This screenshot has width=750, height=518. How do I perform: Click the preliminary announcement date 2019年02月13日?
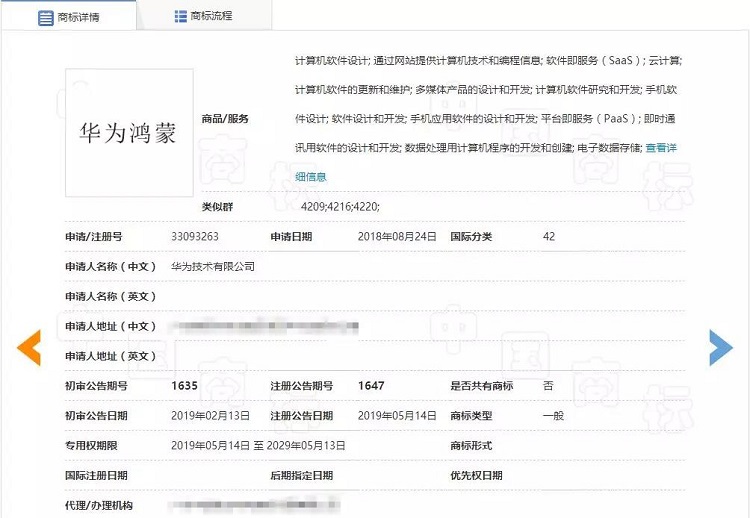coord(211,416)
